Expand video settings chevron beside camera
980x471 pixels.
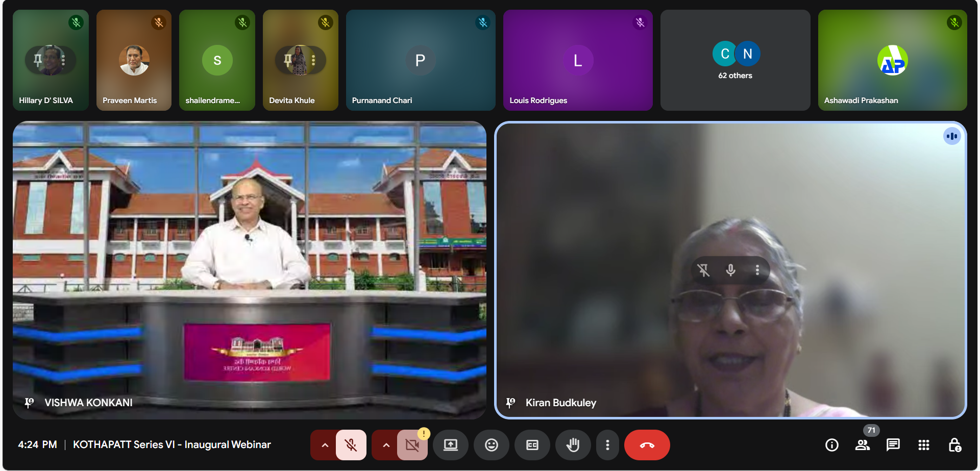point(386,445)
